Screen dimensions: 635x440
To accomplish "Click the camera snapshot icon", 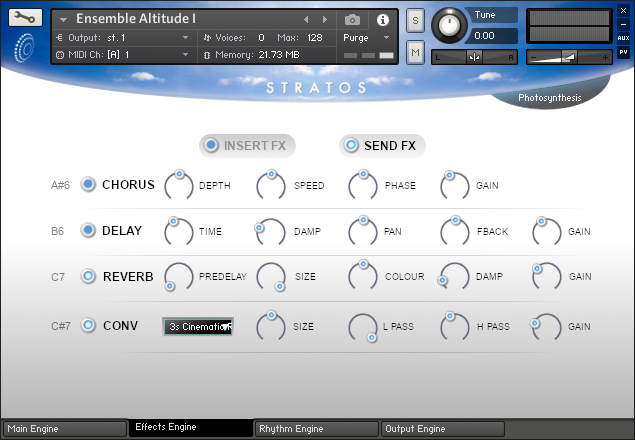I will (352, 19).
